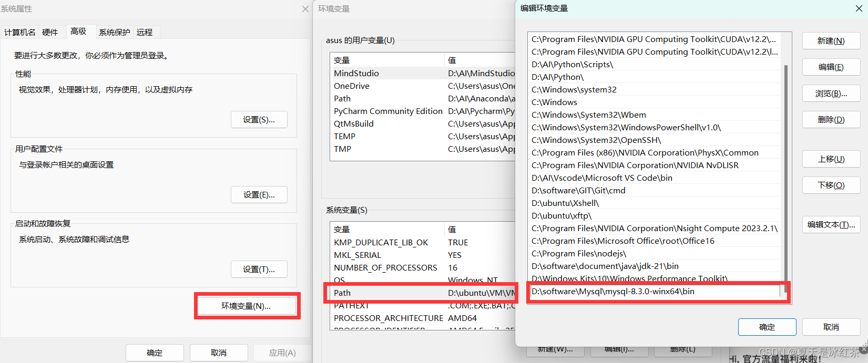Click the 值 column header in user variables
Viewport: 868px width, 363px height.
481,60
